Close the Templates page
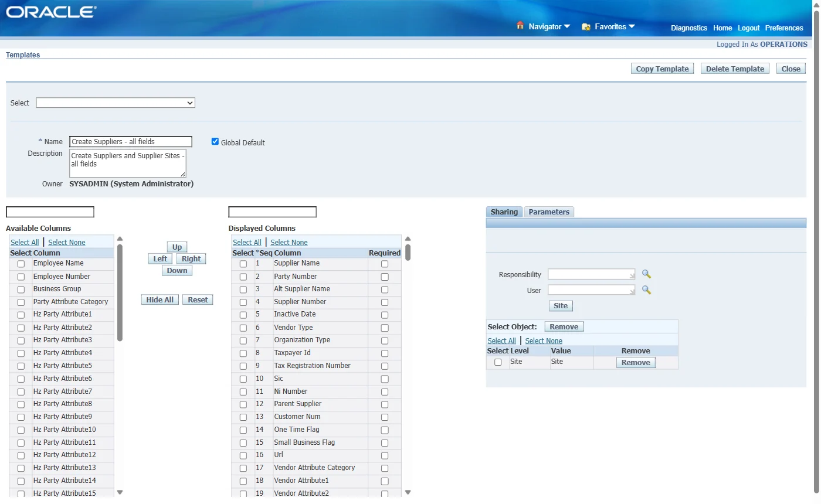Viewport: 821px width, 504px height. tap(791, 69)
